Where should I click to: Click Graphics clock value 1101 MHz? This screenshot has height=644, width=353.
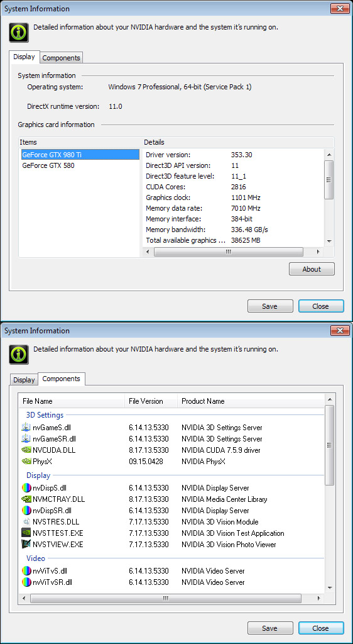246,197
